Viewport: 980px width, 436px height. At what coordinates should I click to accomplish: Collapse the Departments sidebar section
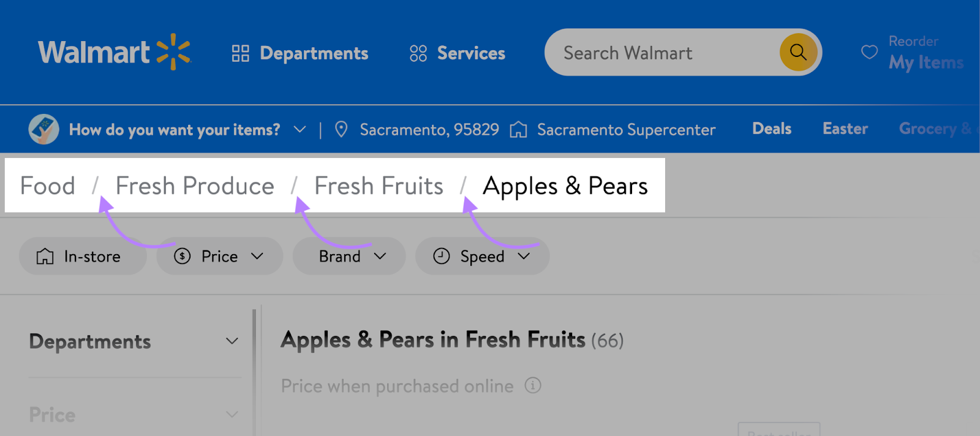232,341
